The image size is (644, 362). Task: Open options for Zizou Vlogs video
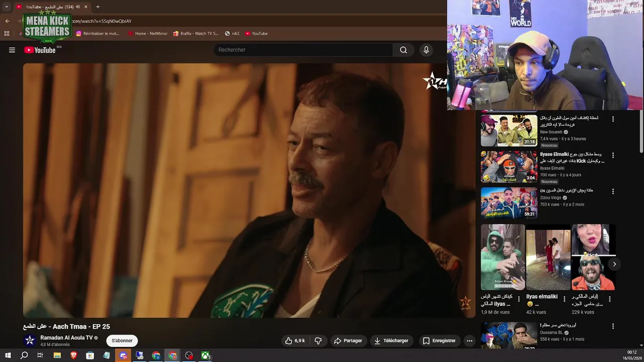pyautogui.click(x=613, y=192)
